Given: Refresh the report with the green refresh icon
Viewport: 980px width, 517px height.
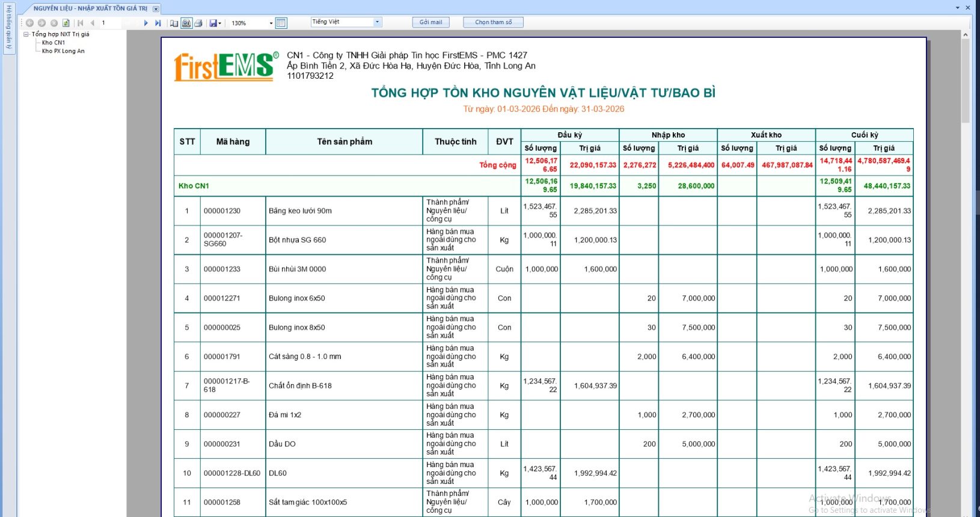Looking at the screenshot, I should pyautogui.click(x=66, y=23).
